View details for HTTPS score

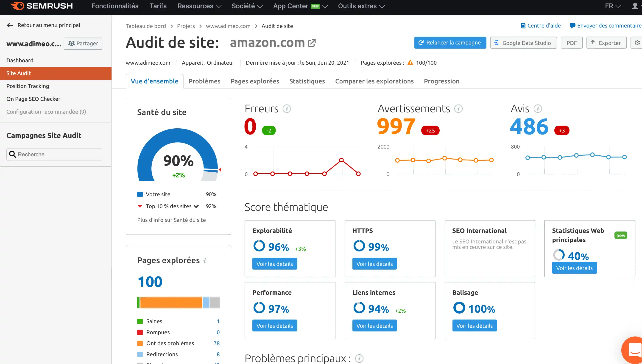click(374, 264)
